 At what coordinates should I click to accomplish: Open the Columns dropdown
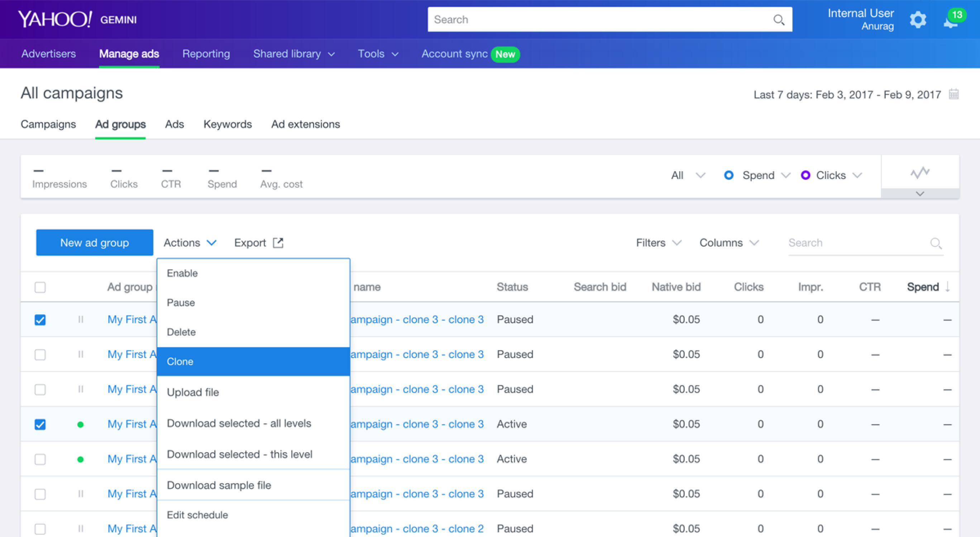click(729, 242)
